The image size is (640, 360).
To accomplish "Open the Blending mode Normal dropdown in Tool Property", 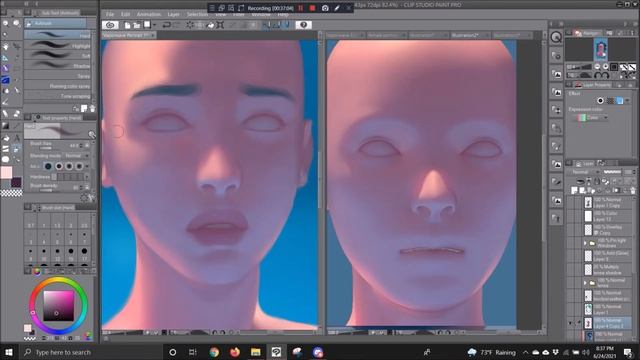I will [x=76, y=156].
